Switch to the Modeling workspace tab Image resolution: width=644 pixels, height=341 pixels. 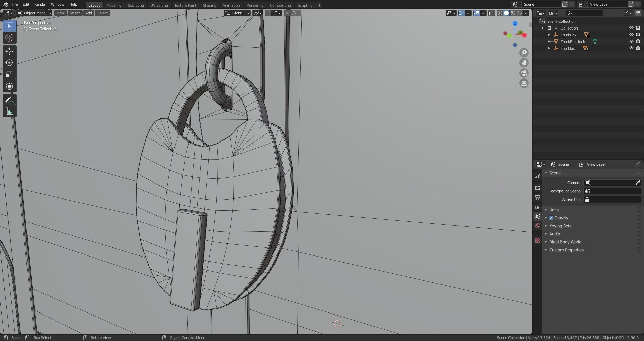coord(114,5)
